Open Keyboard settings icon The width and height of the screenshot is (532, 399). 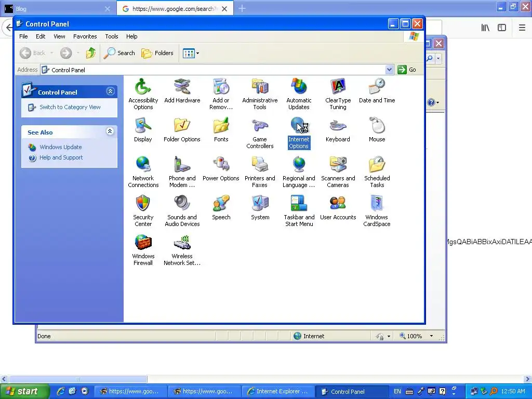coord(338,129)
